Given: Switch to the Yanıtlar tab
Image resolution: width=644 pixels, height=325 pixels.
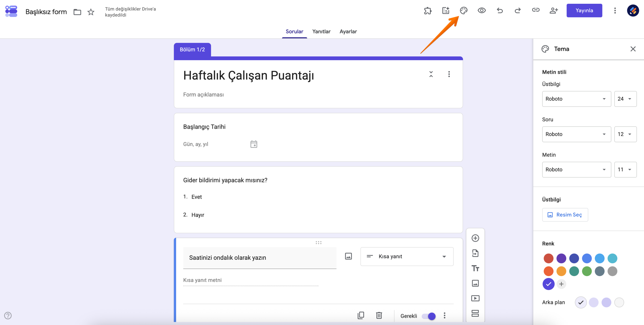Looking at the screenshot, I should 321,31.
